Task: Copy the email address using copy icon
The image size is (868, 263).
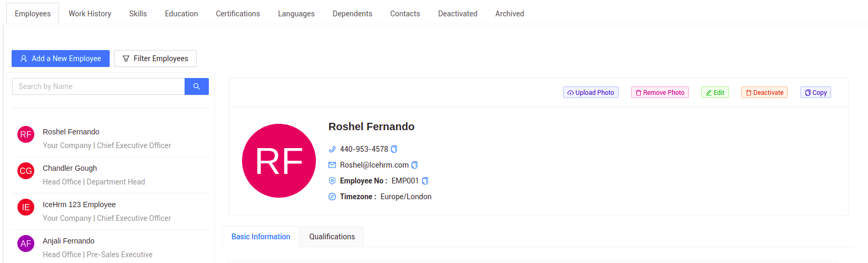Action: click(x=414, y=165)
